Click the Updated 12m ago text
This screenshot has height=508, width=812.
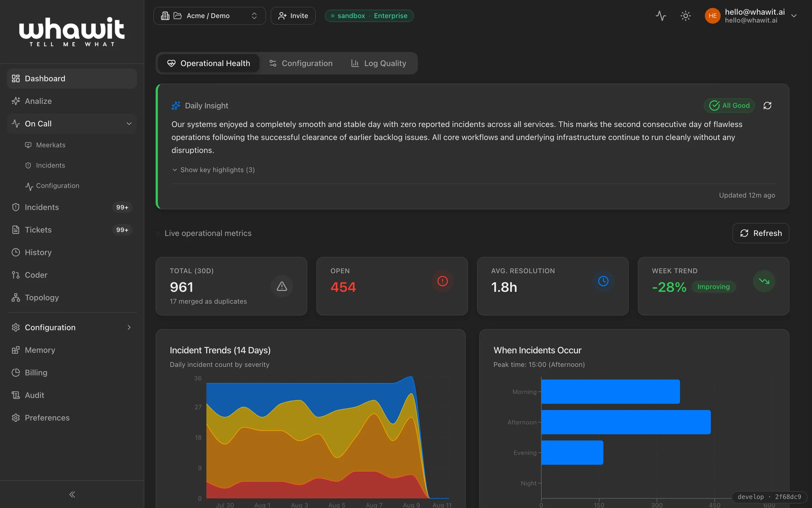(747, 195)
